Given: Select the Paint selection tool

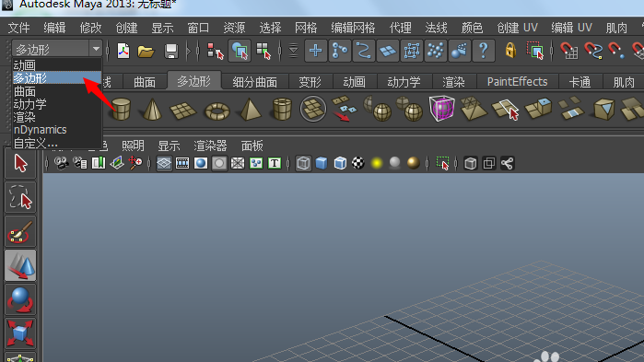Looking at the screenshot, I should click(x=20, y=231).
